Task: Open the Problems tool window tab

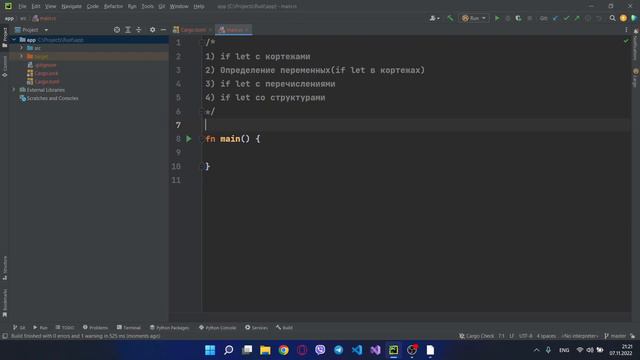Action: pos(95,328)
